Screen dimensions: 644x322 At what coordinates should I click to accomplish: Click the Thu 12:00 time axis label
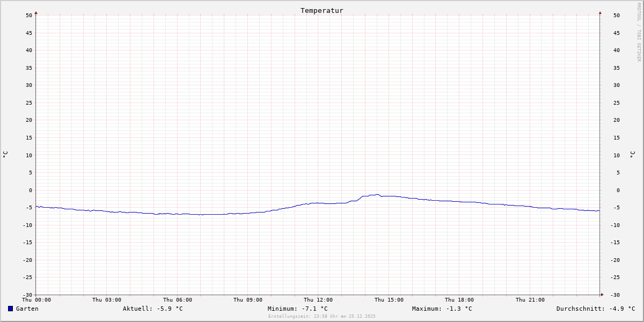tap(318, 300)
